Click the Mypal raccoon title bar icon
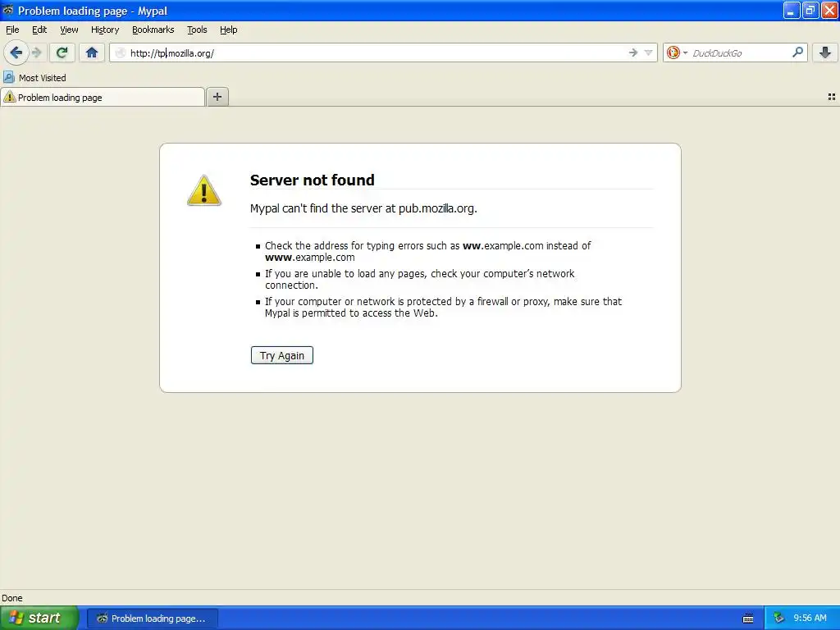Viewport: 840px width, 630px height. (8, 10)
